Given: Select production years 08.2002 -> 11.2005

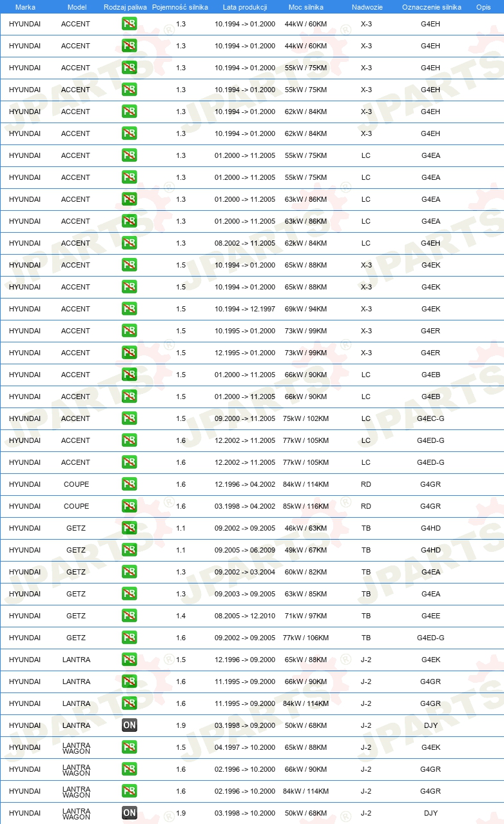Looking at the screenshot, I should pyautogui.click(x=245, y=243).
